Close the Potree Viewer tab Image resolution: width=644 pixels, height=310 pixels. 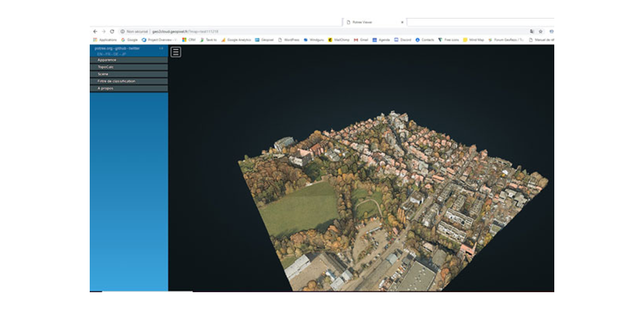coord(402,22)
